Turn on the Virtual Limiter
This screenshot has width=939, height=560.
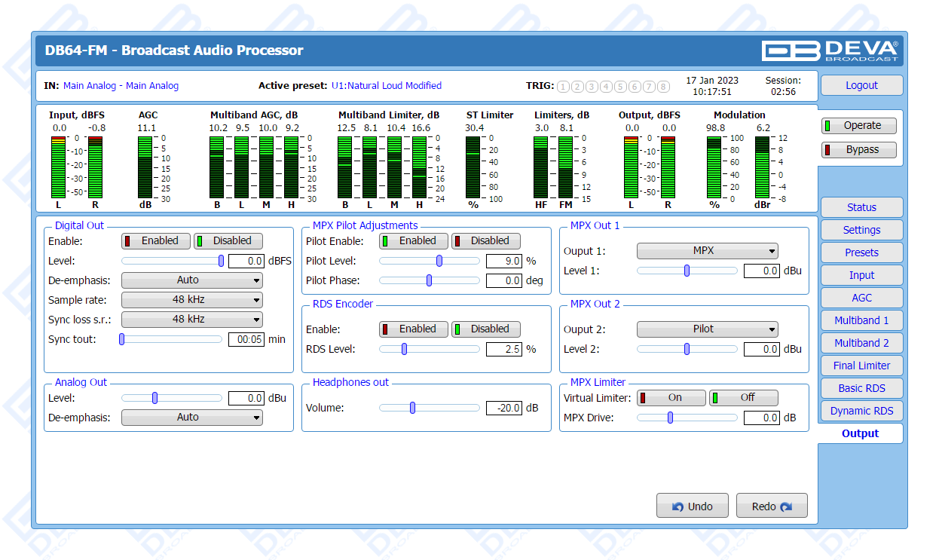click(x=671, y=398)
